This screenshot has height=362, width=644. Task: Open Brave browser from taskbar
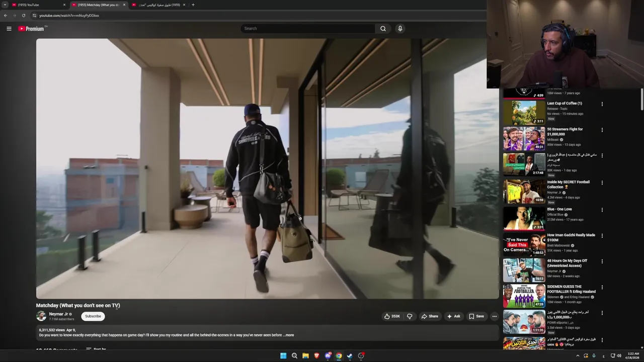(x=316, y=356)
